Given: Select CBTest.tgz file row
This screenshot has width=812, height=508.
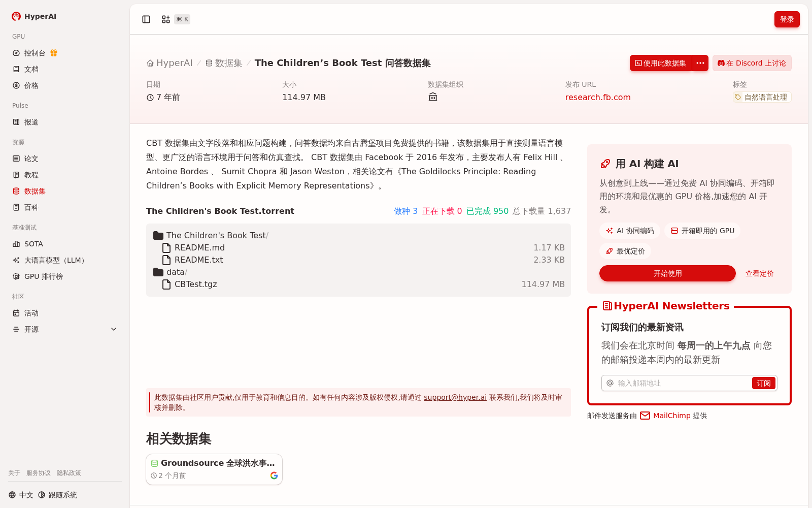Looking at the screenshot, I should [x=358, y=284].
